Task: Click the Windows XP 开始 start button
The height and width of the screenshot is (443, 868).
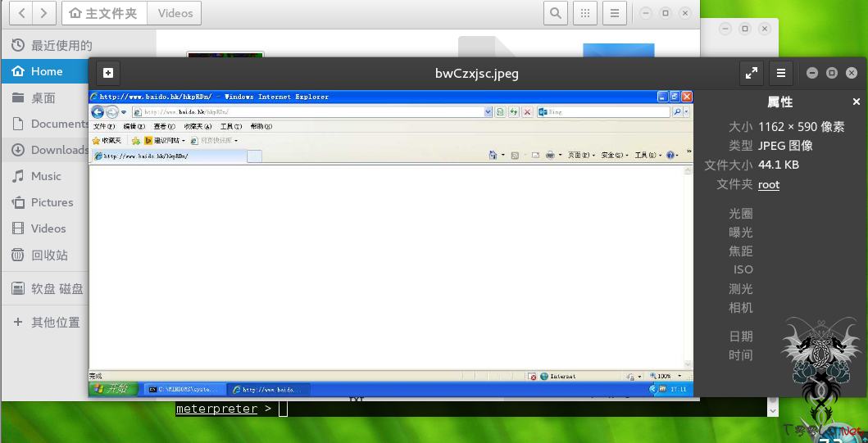Action: point(113,389)
